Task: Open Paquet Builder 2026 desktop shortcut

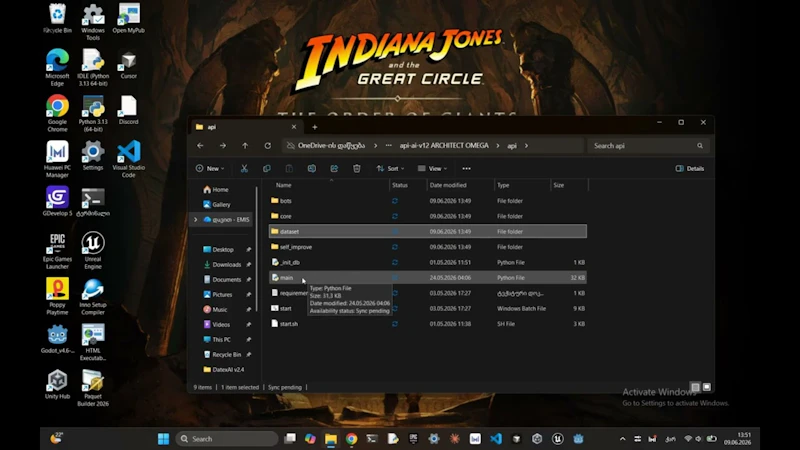Action: 93,388
